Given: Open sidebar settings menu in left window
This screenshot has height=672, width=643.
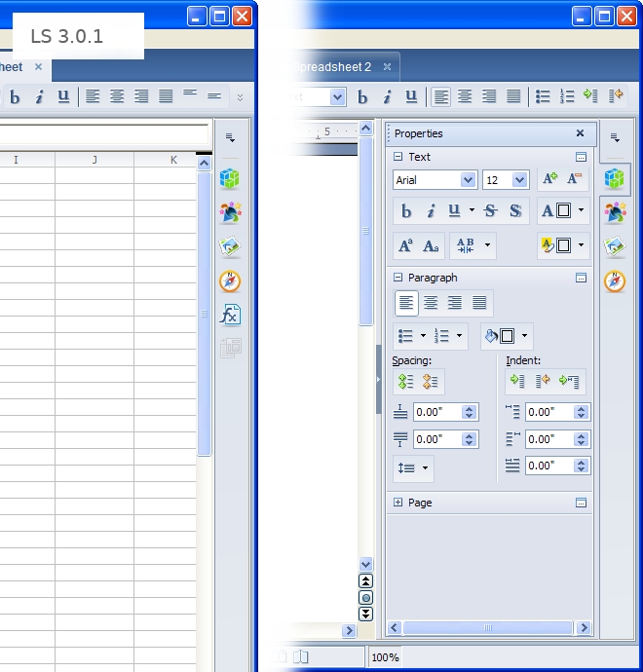Looking at the screenshot, I should tap(230, 137).
